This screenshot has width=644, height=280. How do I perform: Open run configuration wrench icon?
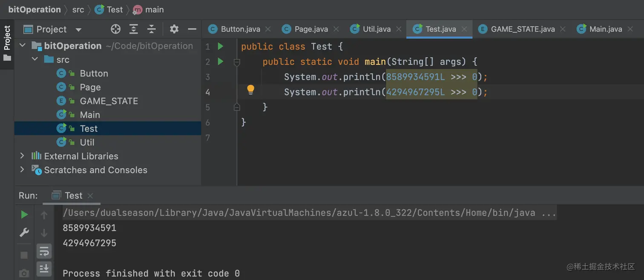24,233
